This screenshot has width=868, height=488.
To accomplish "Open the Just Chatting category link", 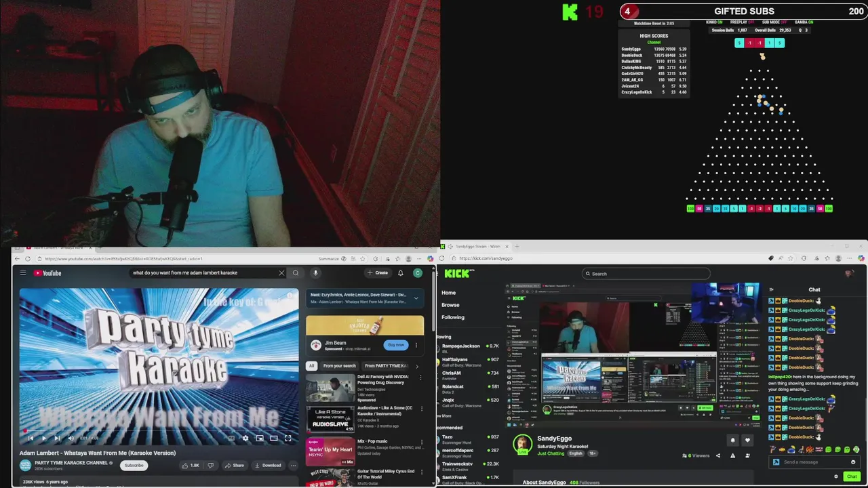I will point(551,453).
